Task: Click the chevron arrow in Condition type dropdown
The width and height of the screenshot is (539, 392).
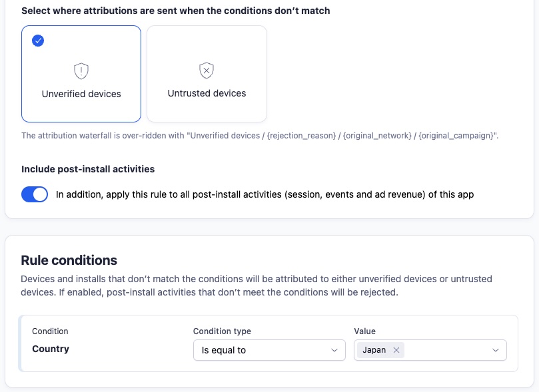Action: pyautogui.click(x=334, y=350)
